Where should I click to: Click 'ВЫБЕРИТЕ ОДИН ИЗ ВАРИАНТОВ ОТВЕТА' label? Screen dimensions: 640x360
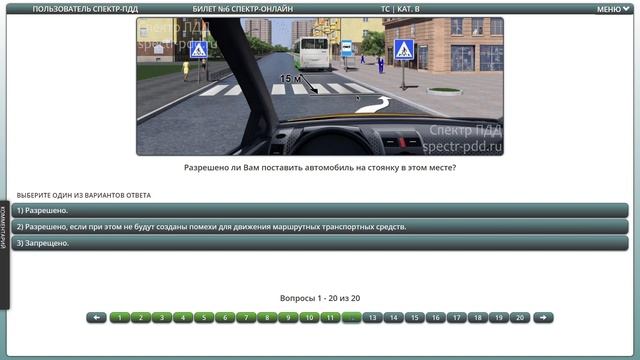coord(84,195)
